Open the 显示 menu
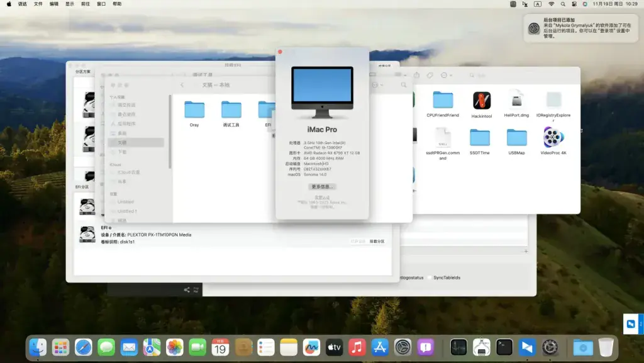Screen dimensions: 644x363 [70, 4]
